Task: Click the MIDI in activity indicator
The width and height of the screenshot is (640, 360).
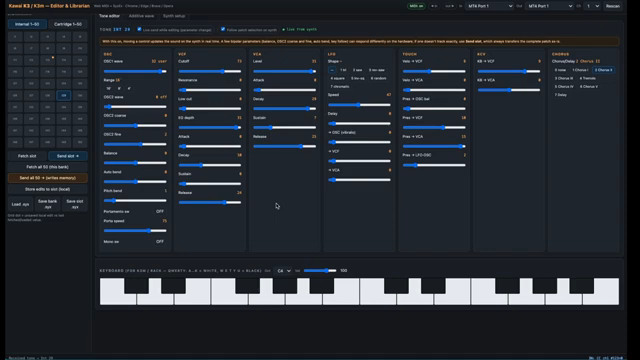Action: coord(434,6)
